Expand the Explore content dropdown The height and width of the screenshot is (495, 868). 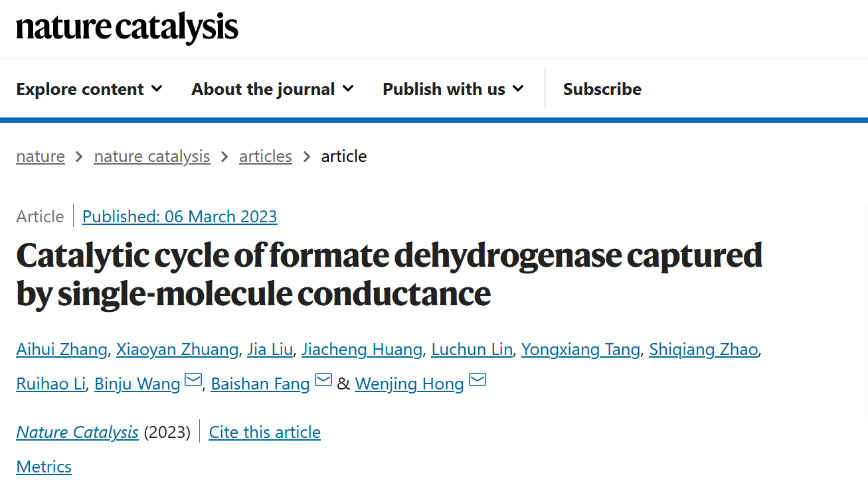tap(89, 89)
